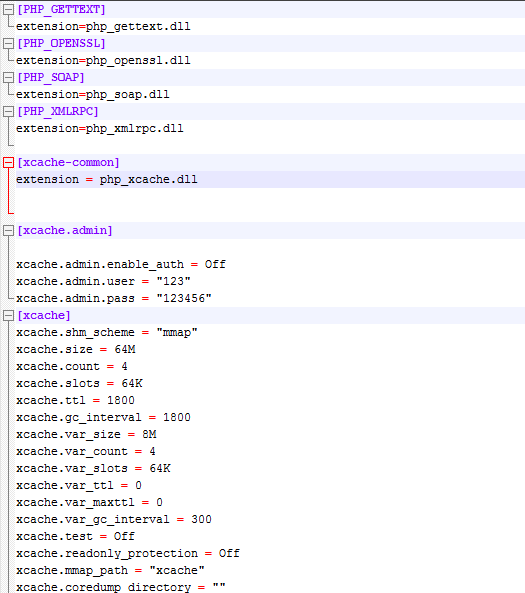The width and height of the screenshot is (525, 593).
Task: Click the xcache.readonly_protection = Off line
Action: (128, 554)
